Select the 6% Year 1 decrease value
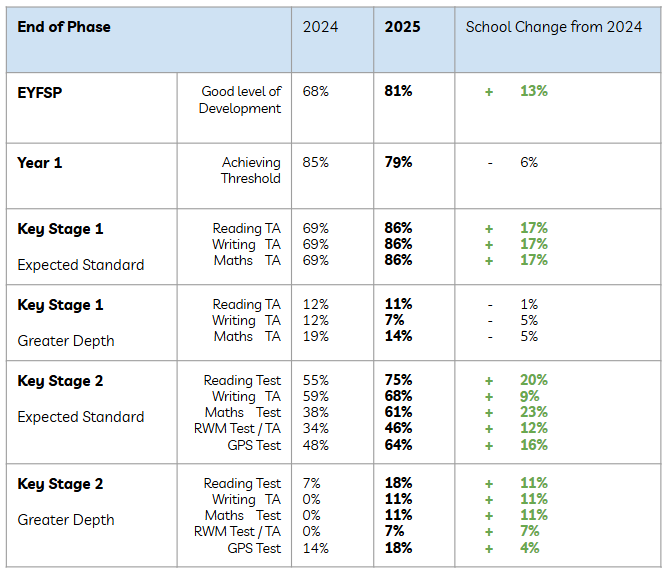The width and height of the screenshot is (667, 572). click(x=529, y=162)
